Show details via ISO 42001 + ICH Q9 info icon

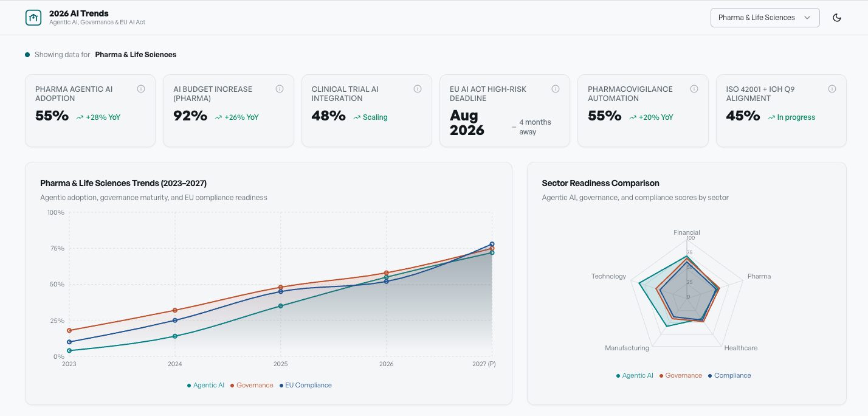point(832,88)
